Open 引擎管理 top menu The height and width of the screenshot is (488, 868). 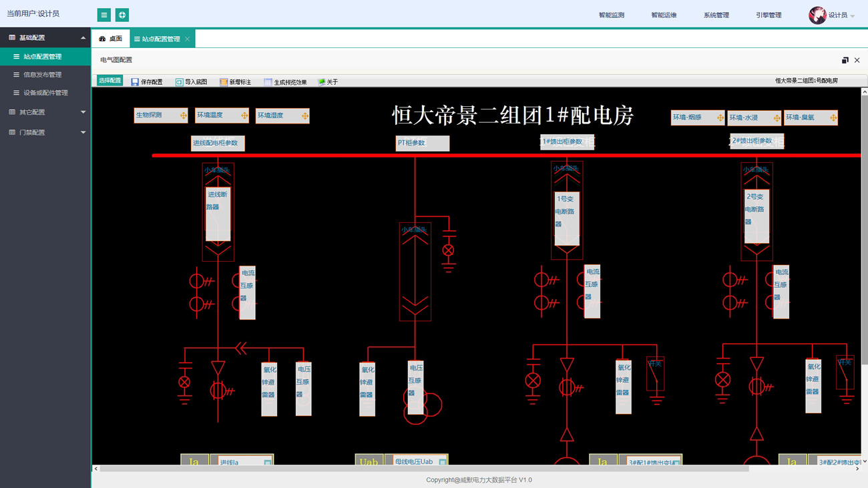coord(769,15)
